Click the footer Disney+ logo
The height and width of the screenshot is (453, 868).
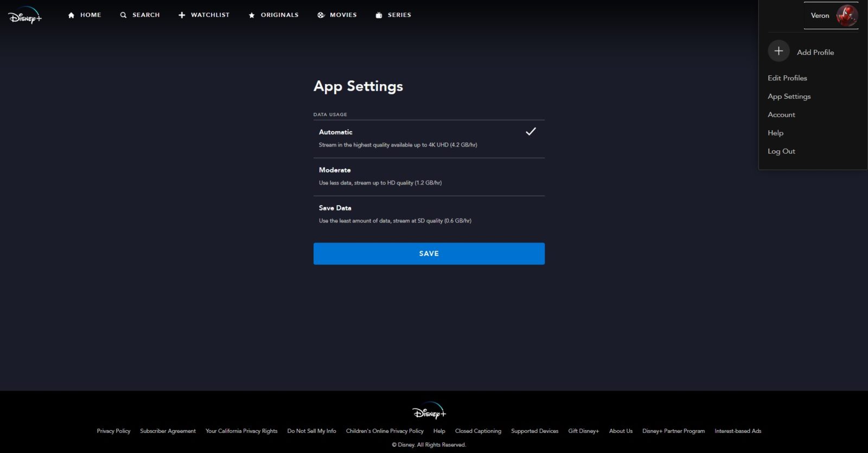(x=429, y=411)
